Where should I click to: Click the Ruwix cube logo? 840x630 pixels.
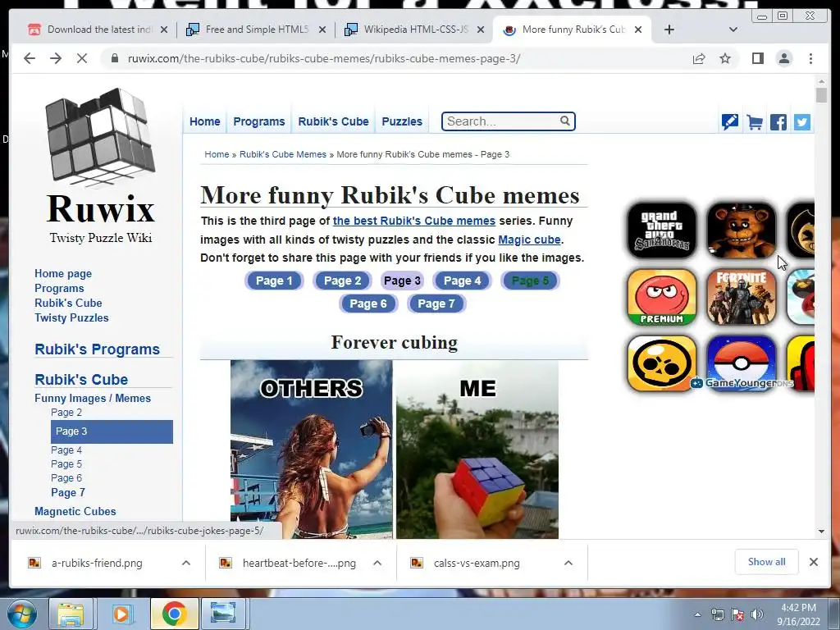(x=100, y=137)
